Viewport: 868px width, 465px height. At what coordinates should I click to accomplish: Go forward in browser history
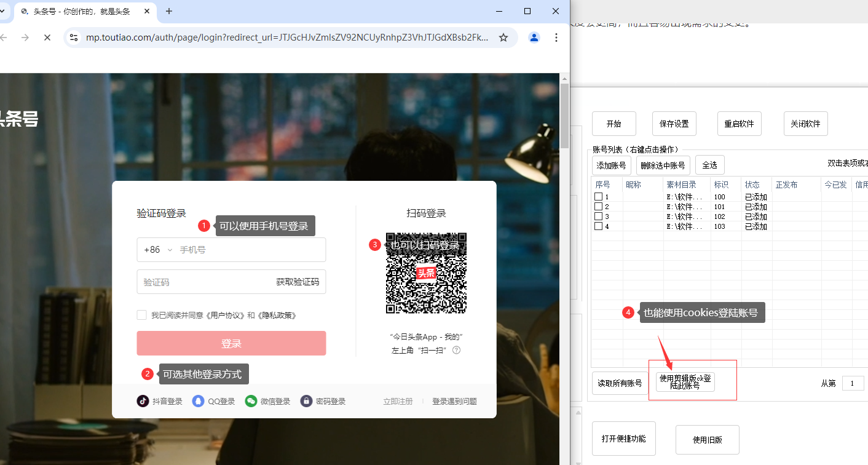tap(25, 38)
